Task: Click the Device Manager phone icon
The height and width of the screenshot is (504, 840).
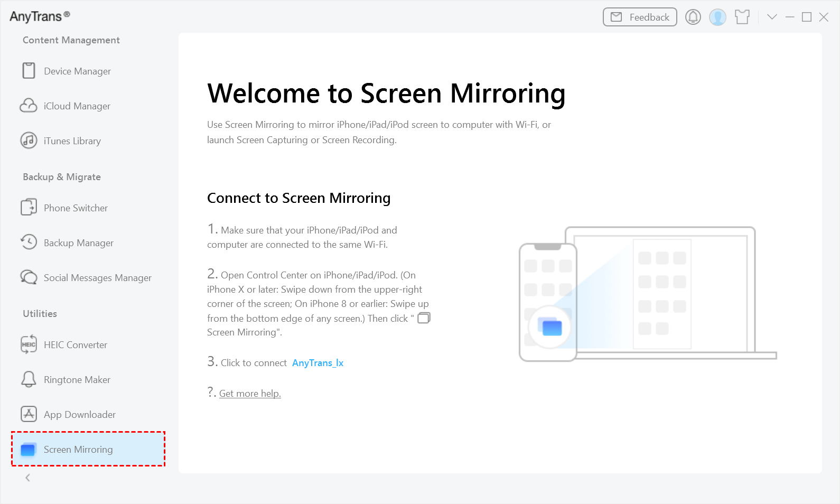Action: point(29,71)
